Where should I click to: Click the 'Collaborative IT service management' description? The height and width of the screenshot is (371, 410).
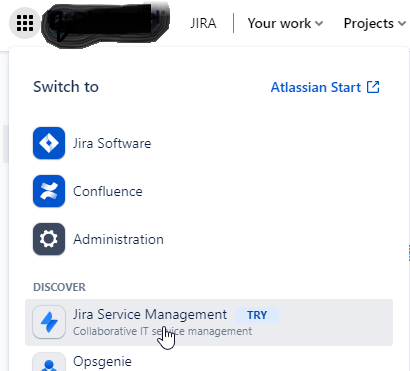[x=162, y=331]
